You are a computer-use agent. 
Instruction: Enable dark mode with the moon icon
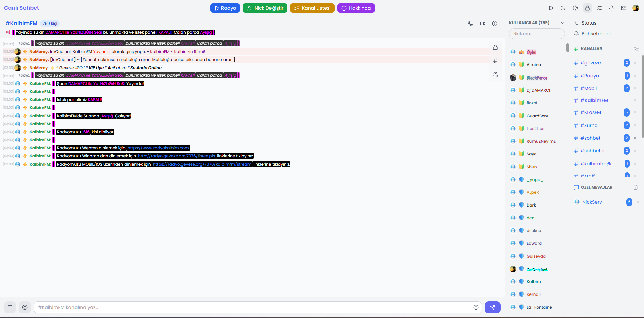tap(563, 8)
